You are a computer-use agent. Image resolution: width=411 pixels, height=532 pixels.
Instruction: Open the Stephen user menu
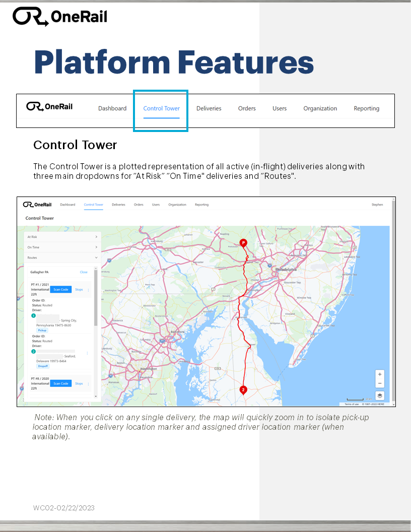pyautogui.click(x=377, y=205)
